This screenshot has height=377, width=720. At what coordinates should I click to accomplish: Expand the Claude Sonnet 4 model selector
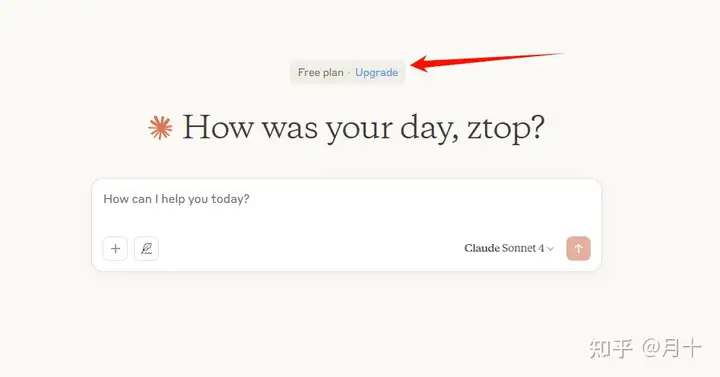(x=509, y=248)
